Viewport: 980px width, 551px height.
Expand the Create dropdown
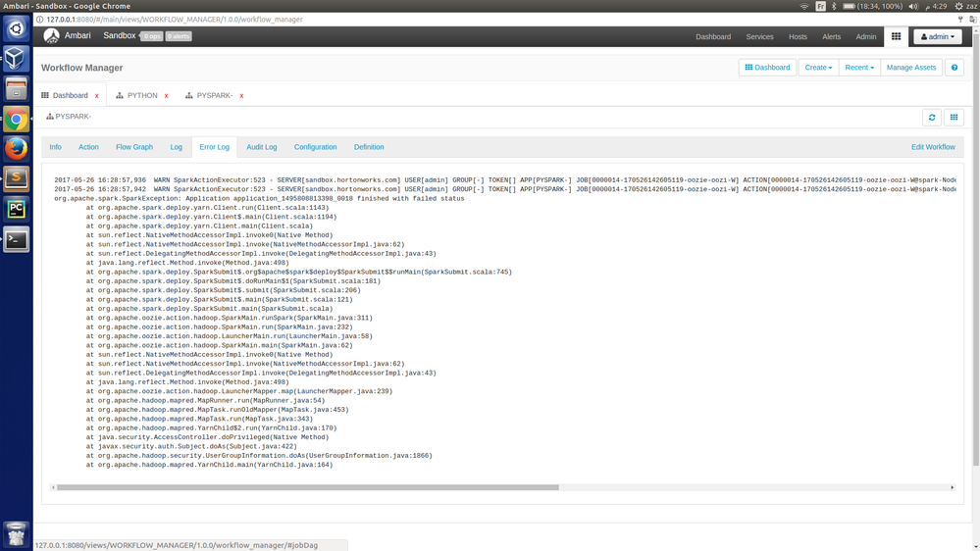tap(818, 68)
